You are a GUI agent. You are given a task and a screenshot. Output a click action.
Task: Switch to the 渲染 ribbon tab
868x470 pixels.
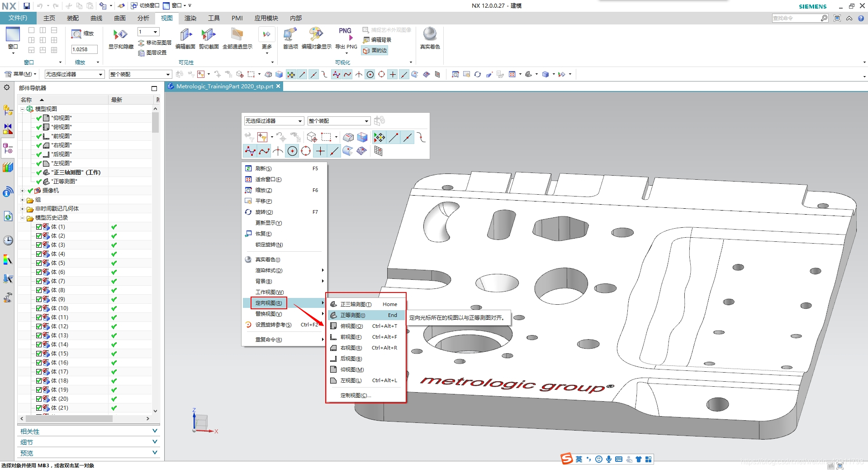click(x=190, y=18)
